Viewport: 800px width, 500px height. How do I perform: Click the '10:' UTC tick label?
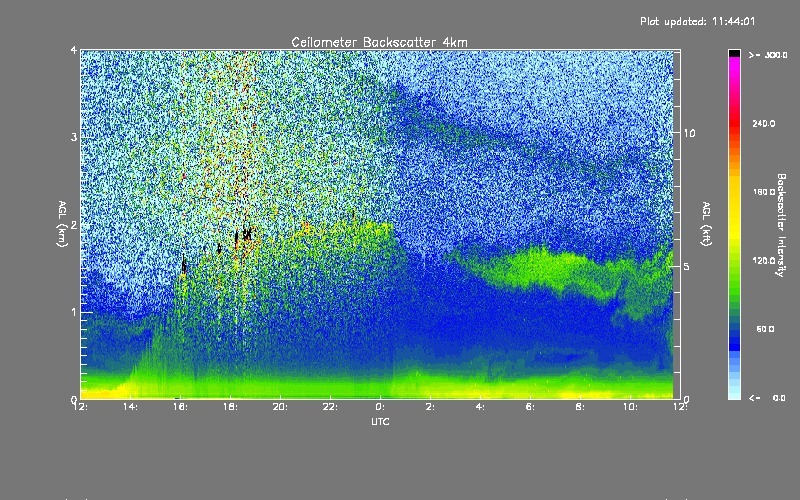(x=630, y=407)
